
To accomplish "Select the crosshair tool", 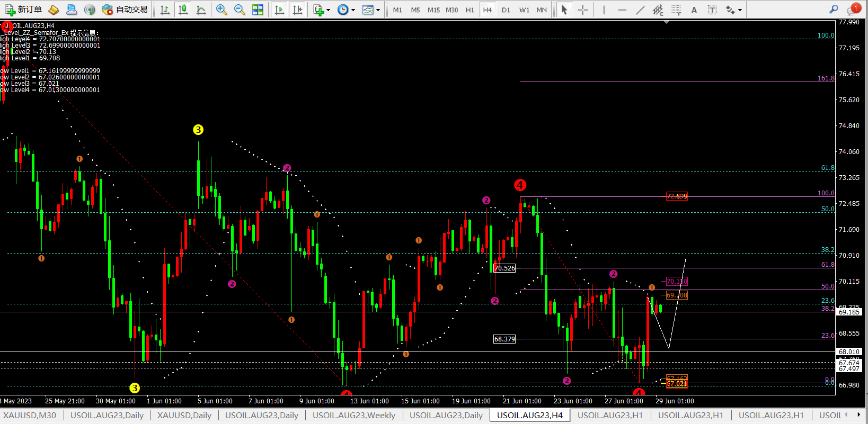I will coord(583,10).
